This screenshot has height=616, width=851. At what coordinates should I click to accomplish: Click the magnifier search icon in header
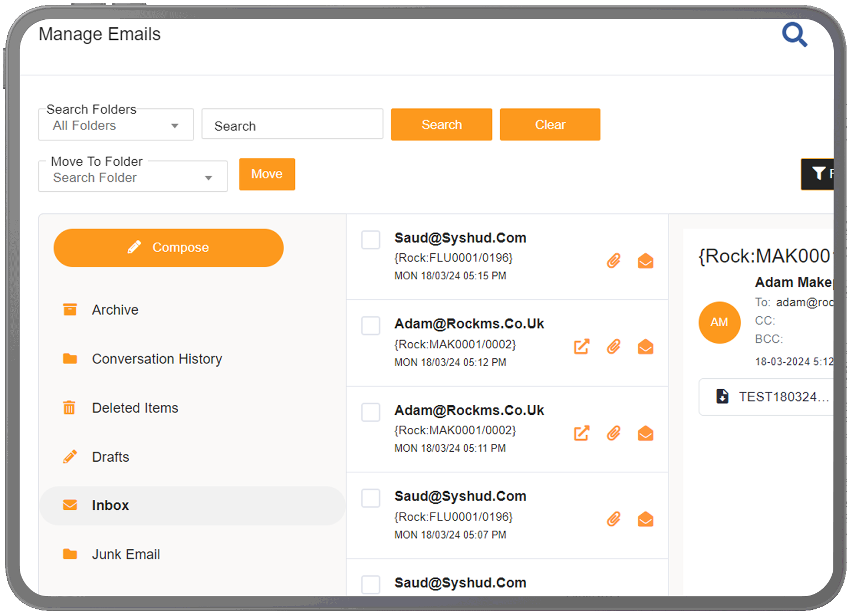tap(795, 35)
